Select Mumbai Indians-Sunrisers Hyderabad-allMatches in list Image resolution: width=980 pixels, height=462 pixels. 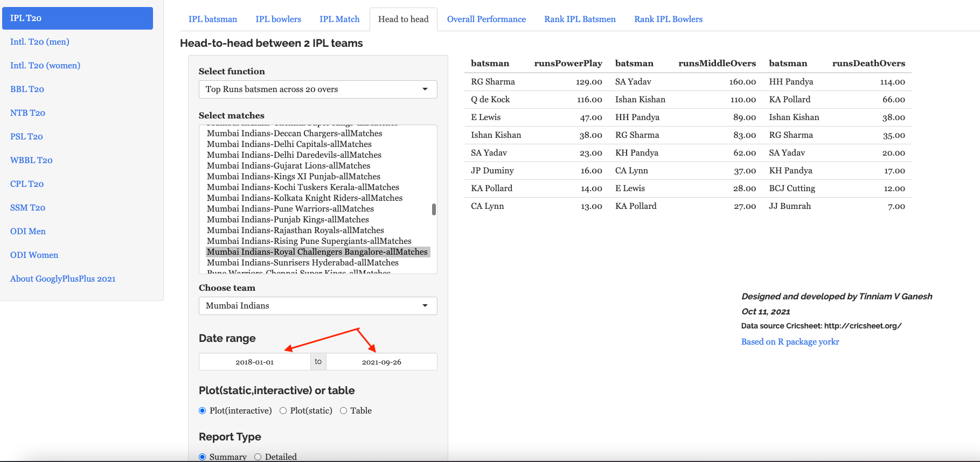(x=303, y=263)
